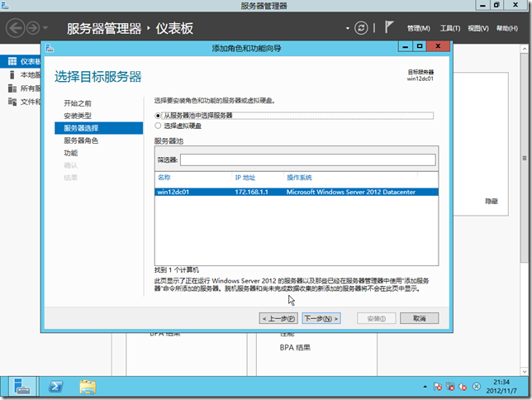The image size is (532, 400).
Task: Open the 管理(M) menu
Action: (x=418, y=29)
